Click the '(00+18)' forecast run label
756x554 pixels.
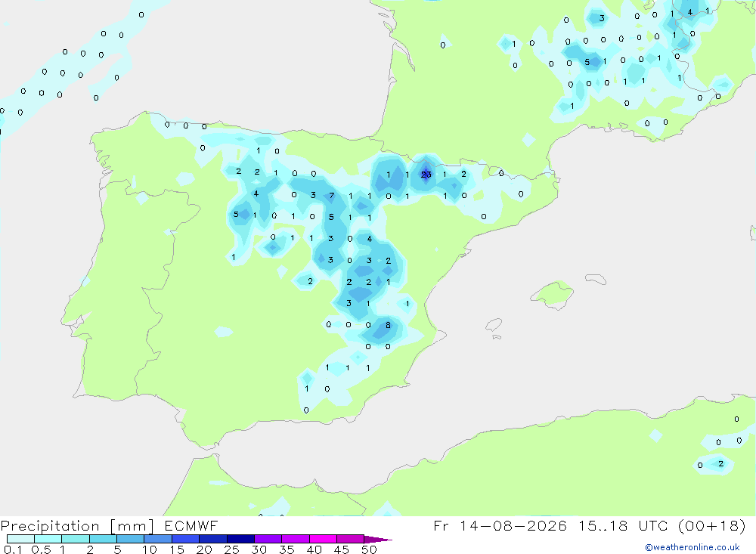[711, 526]
